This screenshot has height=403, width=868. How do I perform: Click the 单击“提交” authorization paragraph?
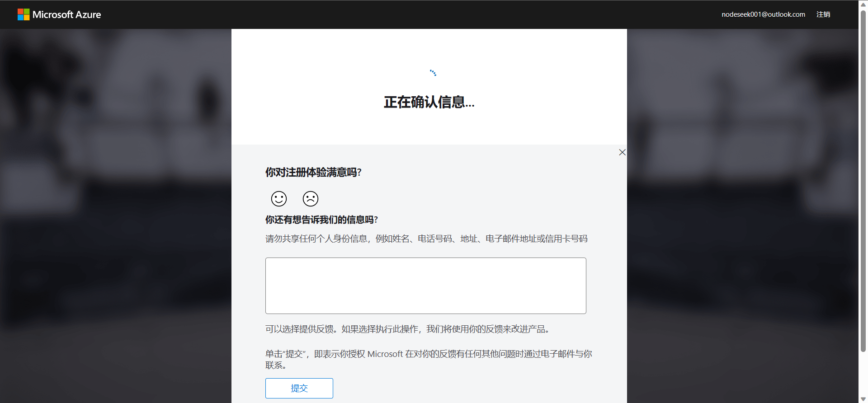point(428,354)
